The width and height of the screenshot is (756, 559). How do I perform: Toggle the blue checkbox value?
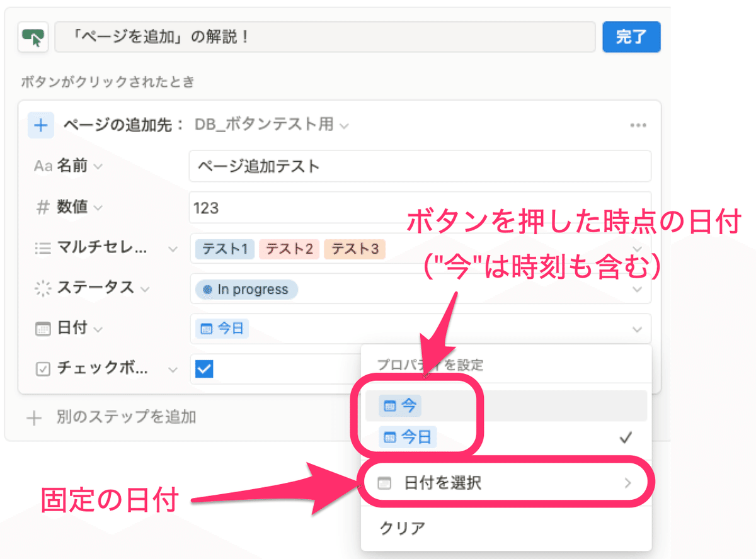tap(204, 370)
